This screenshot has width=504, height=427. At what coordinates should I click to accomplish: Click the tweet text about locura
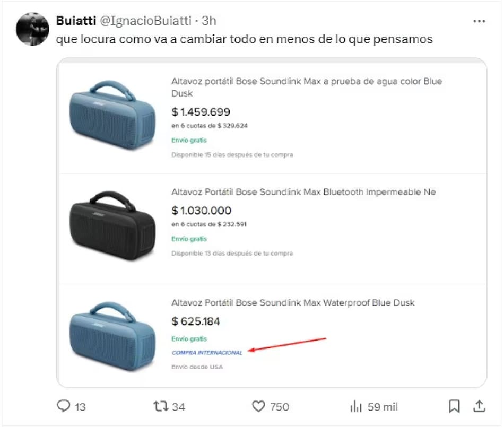[245, 40]
